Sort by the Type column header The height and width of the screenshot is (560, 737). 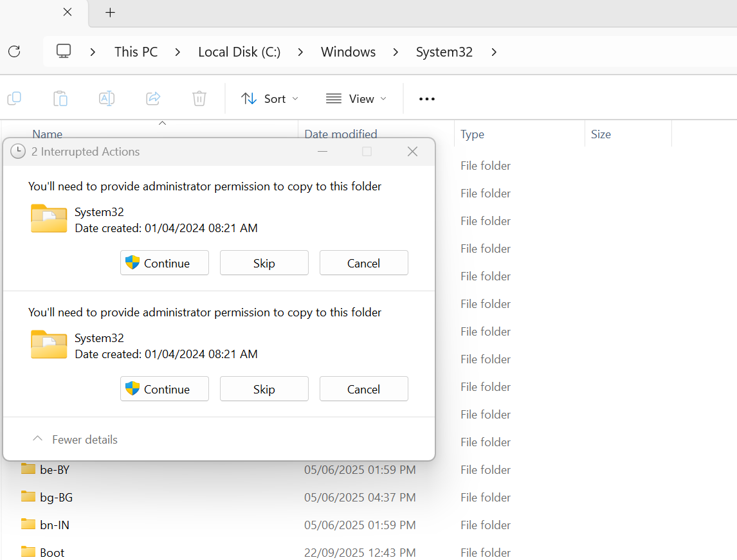473,134
